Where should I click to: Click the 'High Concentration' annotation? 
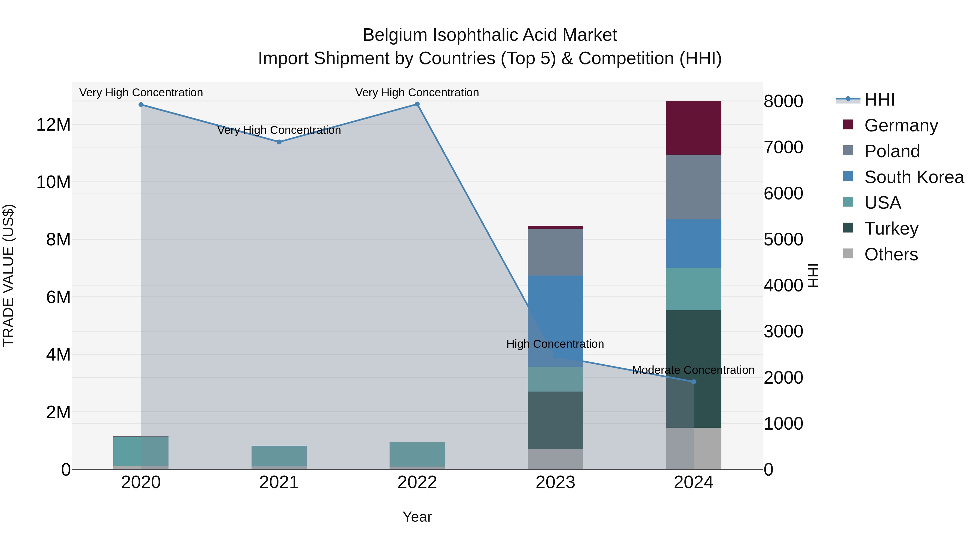click(555, 344)
